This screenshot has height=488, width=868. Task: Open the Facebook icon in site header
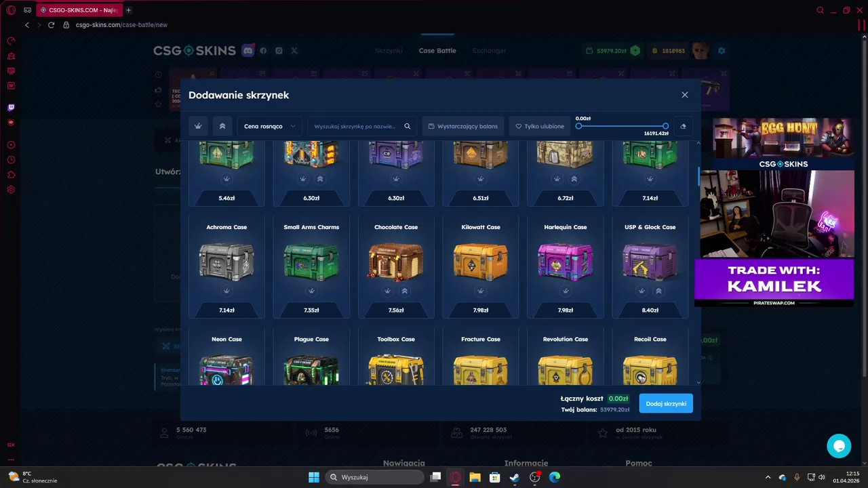tap(263, 51)
